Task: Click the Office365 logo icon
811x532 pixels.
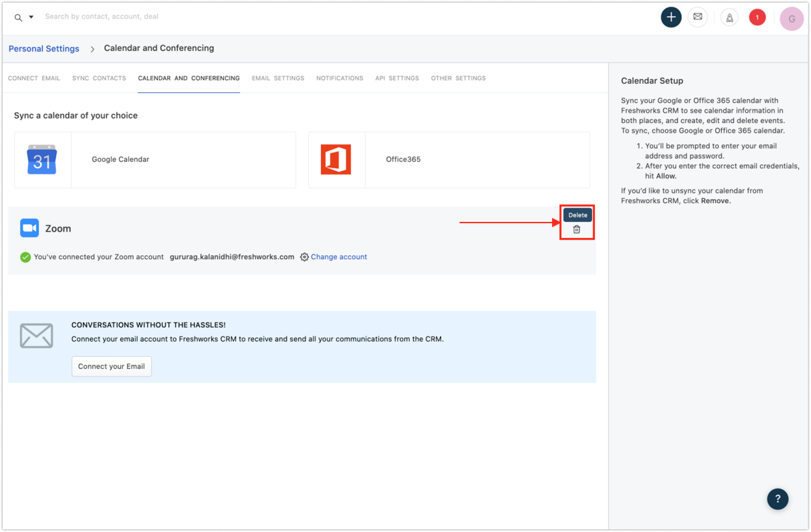Action: click(336, 160)
